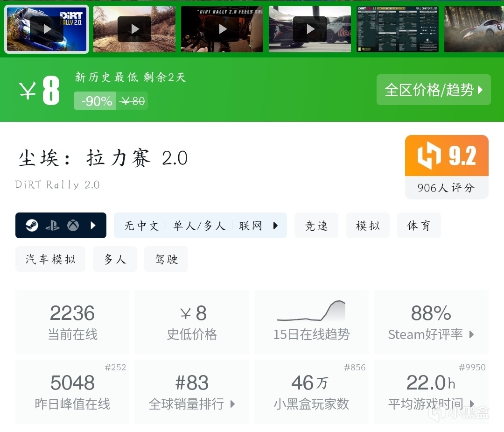The height and width of the screenshot is (432, 504).
Task: Open the 15日在线趋势 chart card
Action: pyautogui.click(x=311, y=322)
